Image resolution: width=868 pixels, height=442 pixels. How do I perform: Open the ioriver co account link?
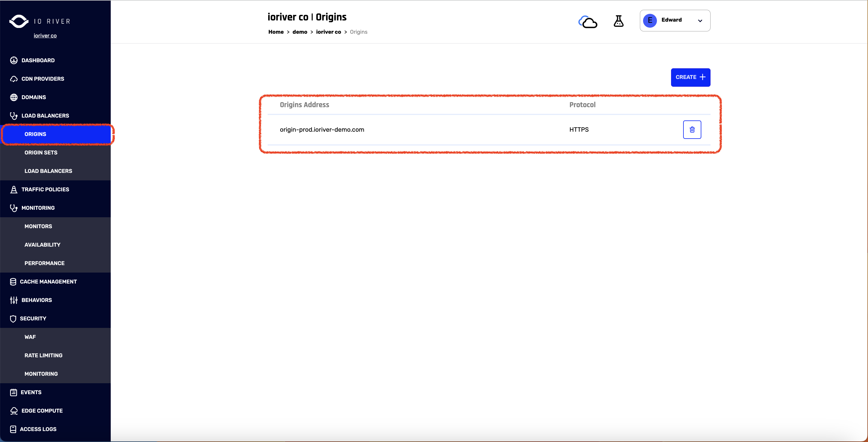click(45, 36)
